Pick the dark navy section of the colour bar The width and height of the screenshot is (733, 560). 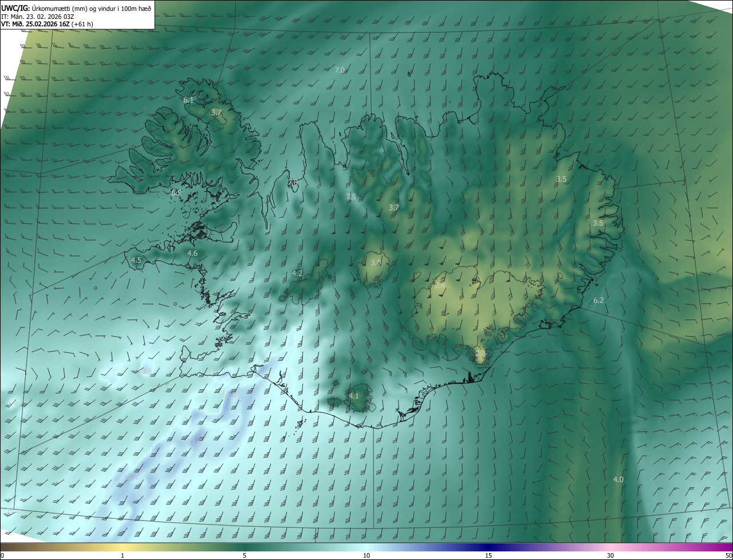[x=488, y=547]
